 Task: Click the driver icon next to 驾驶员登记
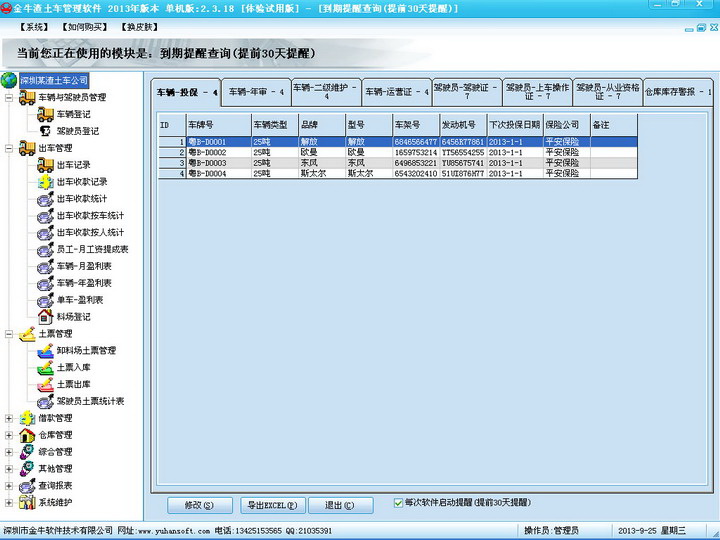pos(45,131)
